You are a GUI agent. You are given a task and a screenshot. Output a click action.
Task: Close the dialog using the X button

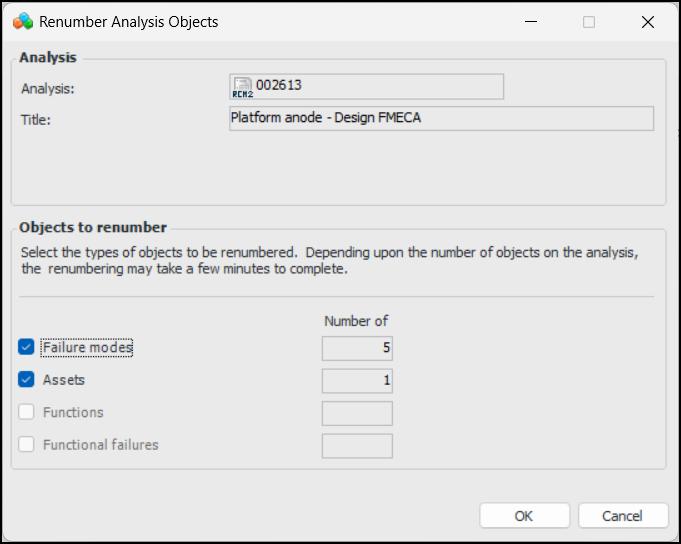(647, 21)
